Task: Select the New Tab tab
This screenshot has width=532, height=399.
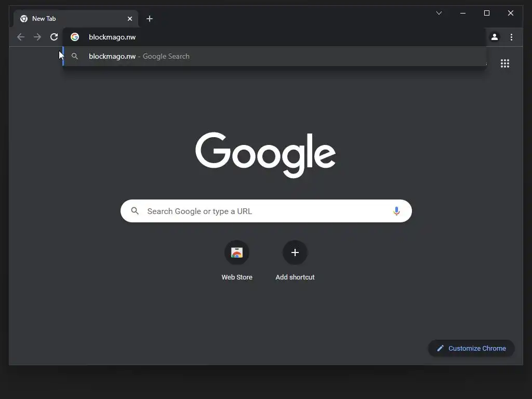Action: click(x=76, y=19)
